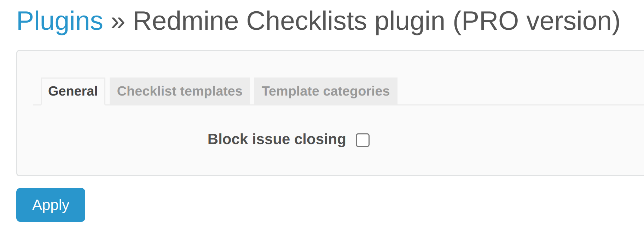Click the page title heading
644x235 pixels.
(x=318, y=20)
